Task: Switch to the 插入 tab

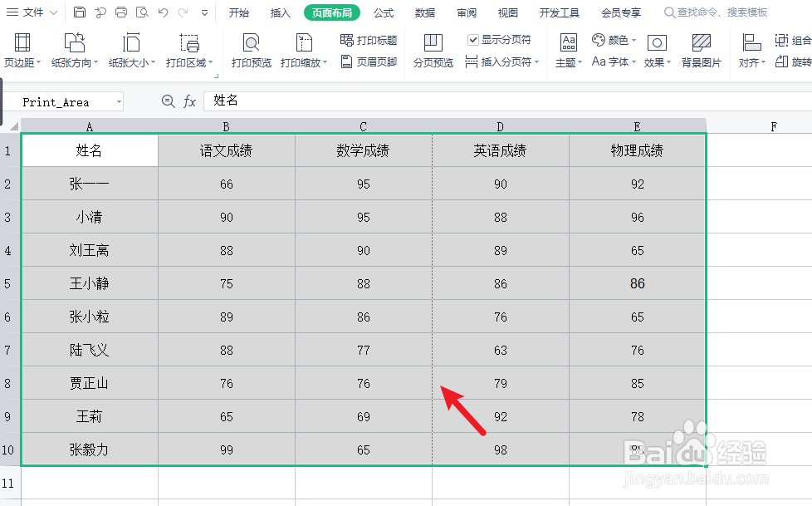Action: [x=280, y=12]
